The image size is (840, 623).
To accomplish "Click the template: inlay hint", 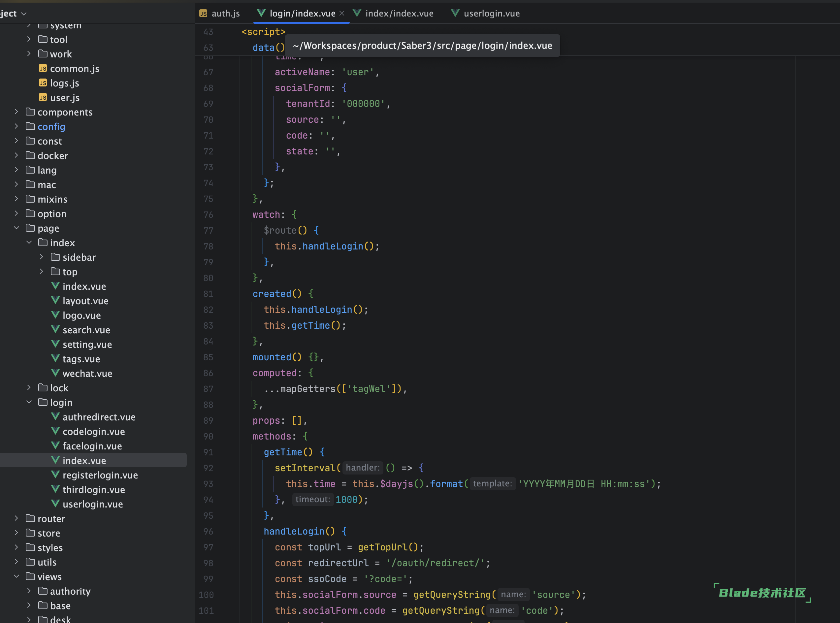I will pyautogui.click(x=492, y=483).
